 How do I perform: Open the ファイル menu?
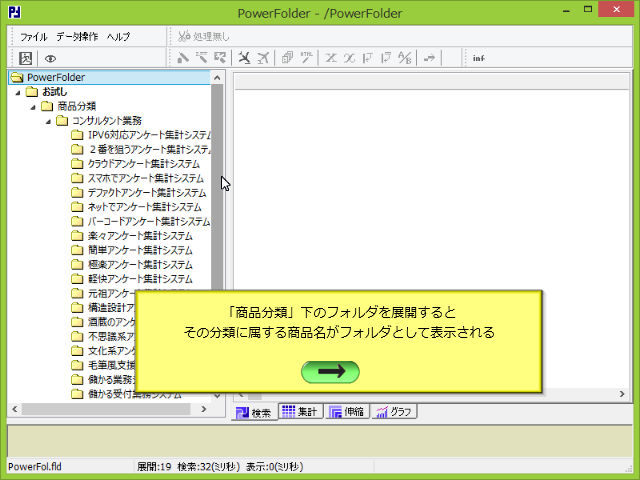33,37
